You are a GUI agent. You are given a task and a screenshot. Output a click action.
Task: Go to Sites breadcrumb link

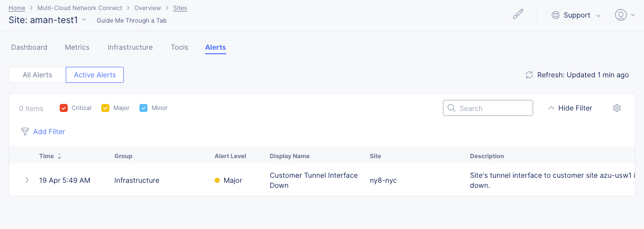click(x=180, y=8)
